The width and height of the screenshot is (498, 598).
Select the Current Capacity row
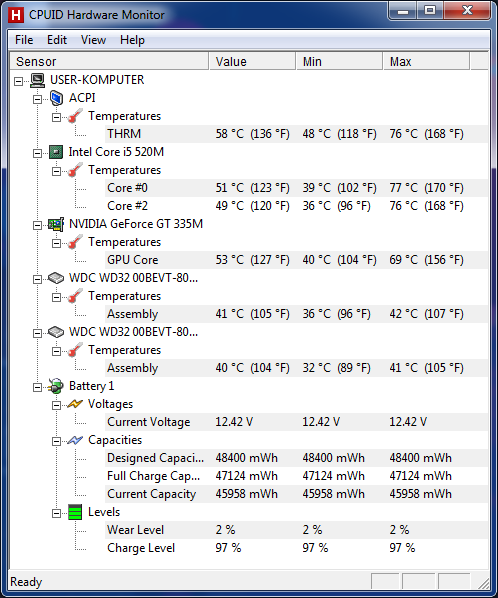pyautogui.click(x=296, y=494)
